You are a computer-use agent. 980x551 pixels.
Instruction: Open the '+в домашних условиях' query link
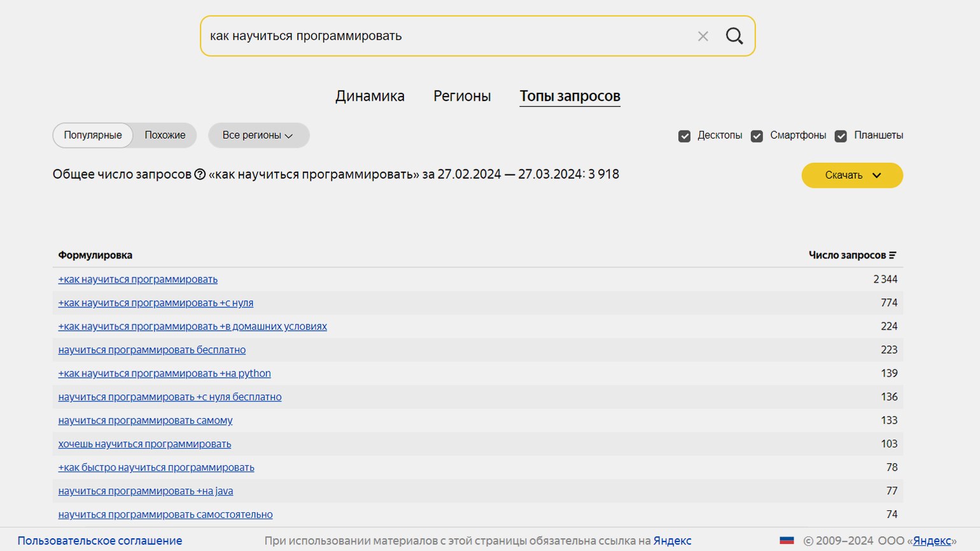coord(193,326)
